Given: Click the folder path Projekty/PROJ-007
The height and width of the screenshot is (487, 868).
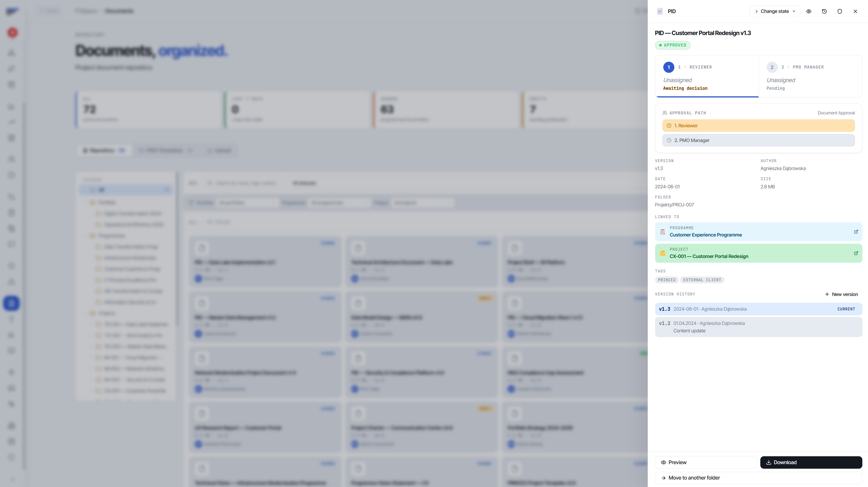Looking at the screenshot, I should [x=674, y=205].
